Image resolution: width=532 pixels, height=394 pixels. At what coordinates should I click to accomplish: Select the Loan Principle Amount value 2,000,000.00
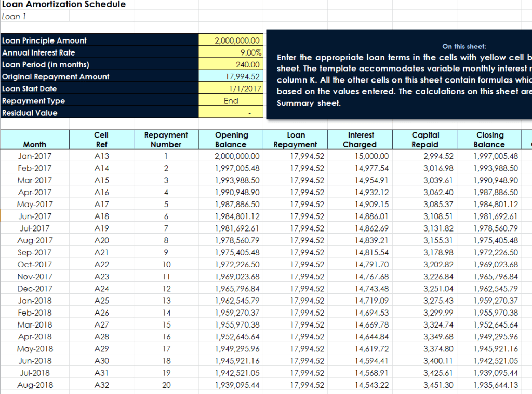[x=231, y=40]
